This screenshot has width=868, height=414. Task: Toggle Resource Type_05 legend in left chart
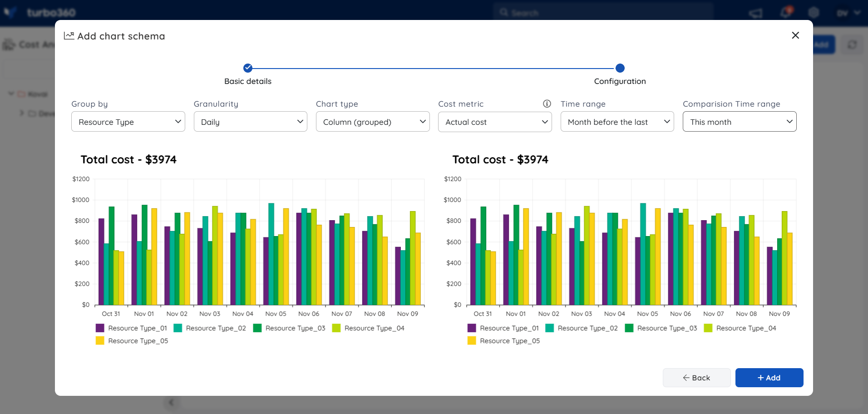click(x=132, y=341)
